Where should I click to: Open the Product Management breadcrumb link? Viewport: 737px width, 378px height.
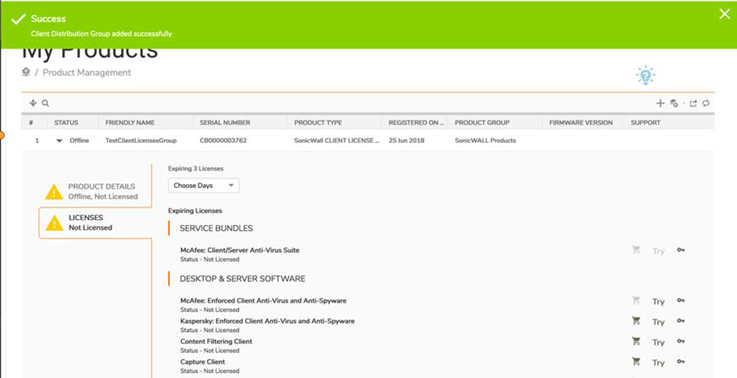pyautogui.click(x=87, y=72)
